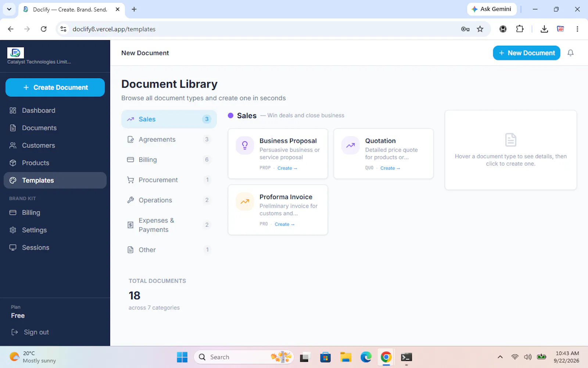Open a new browser tab
This screenshot has width=588, height=368.
pos(134,9)
